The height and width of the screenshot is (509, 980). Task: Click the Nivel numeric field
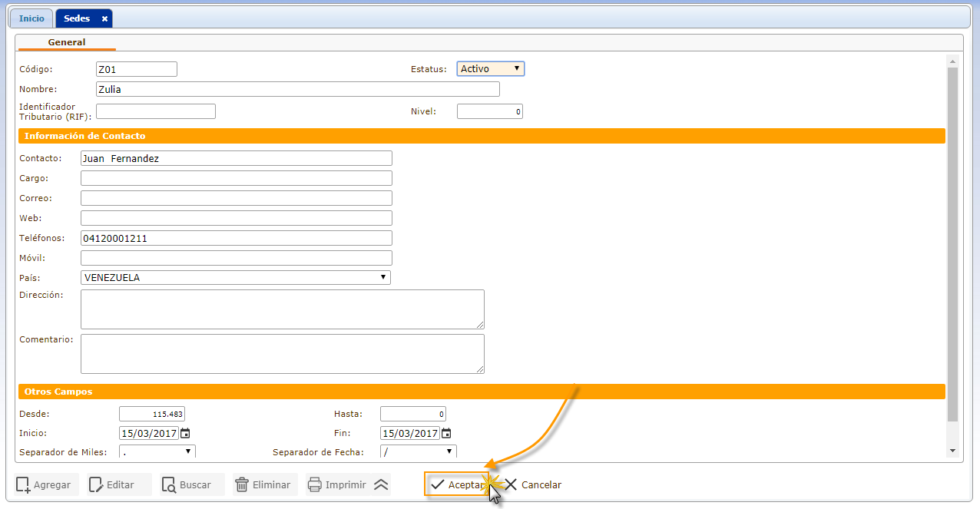coord(490,111)
